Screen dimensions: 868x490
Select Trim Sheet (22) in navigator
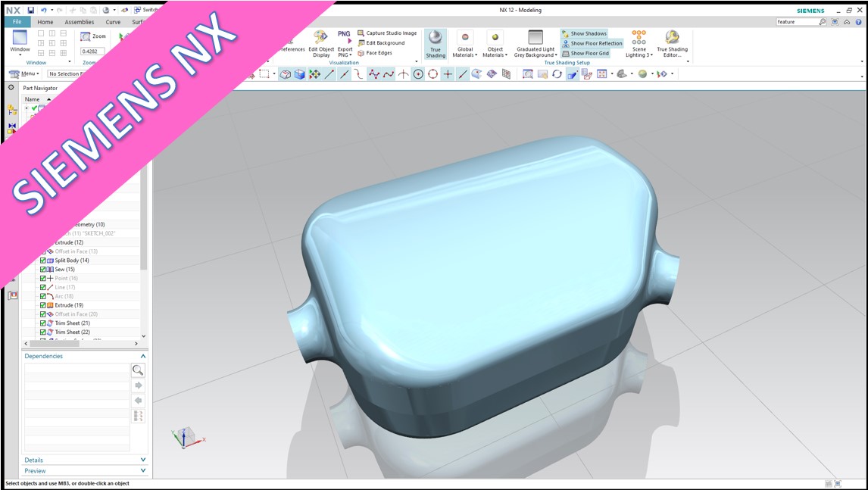pyautogui.click(x=72, y=332)
